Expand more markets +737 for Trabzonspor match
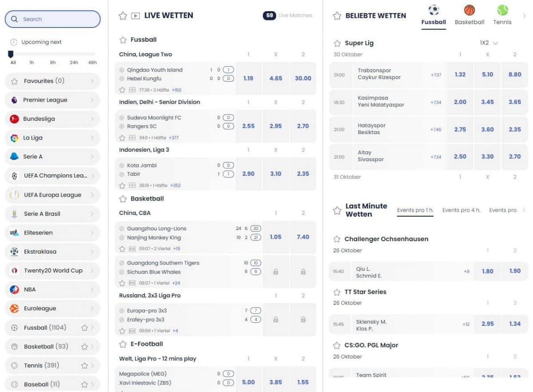 coord(436,75)
